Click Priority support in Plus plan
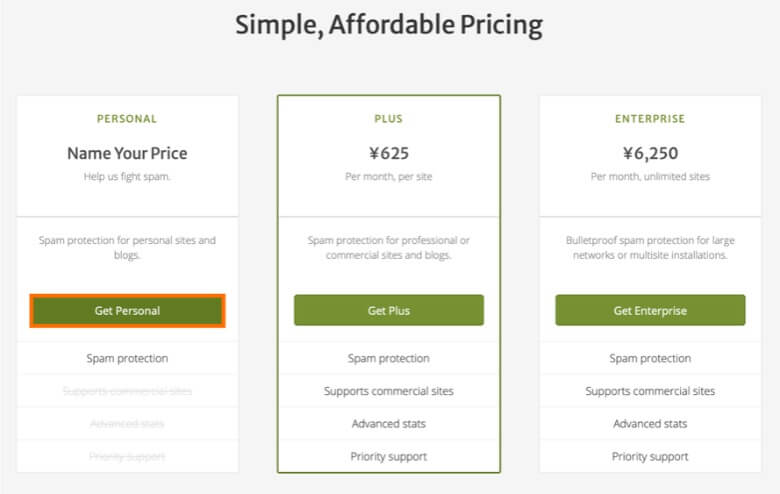Image resolution: width=780 pixels, height=494 pixels. click(388, 457)
